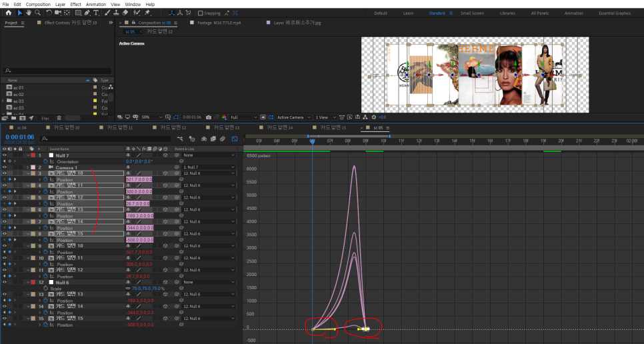This screenshot has height=344, width=644.
Task: Click the exposure value +0.0
Action: point(382,117)
